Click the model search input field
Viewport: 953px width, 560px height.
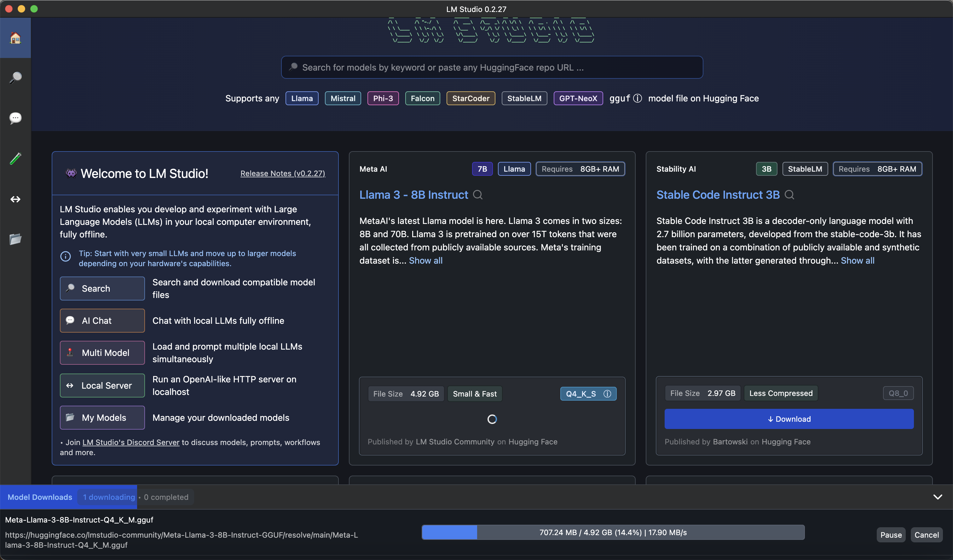coord(492,67)
